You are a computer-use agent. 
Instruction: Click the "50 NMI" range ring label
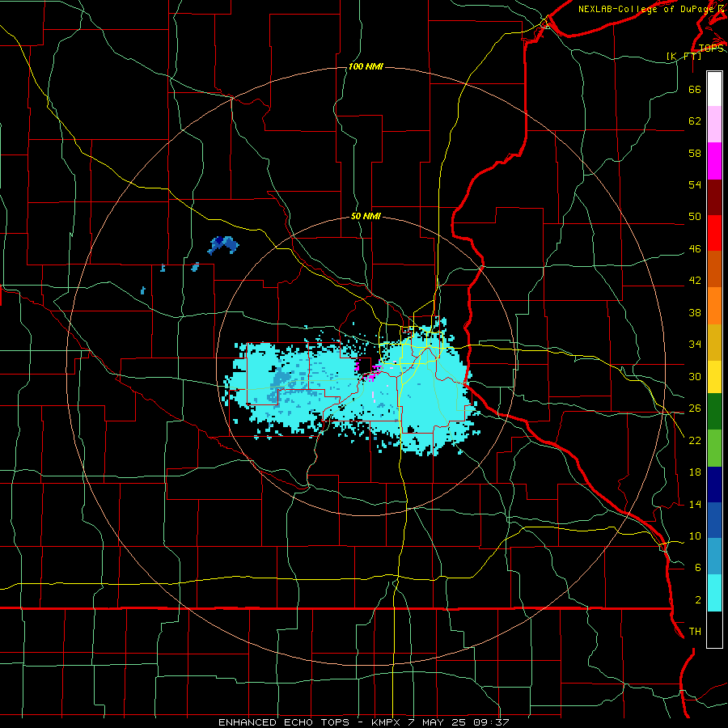[x=366, y=216]
